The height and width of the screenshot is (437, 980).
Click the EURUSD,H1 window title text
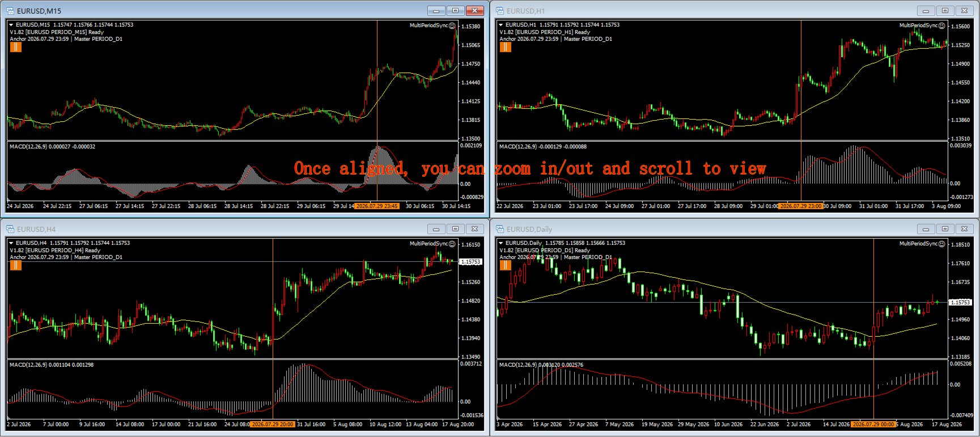(x=526, y=11)
